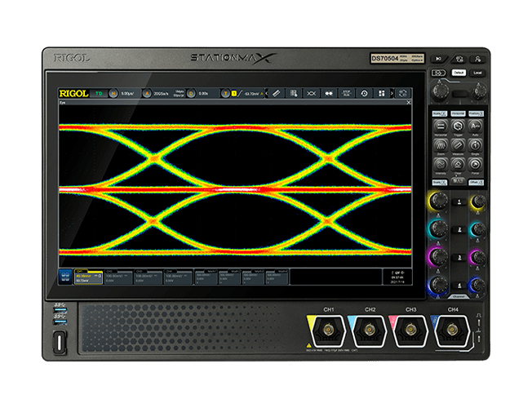Toggle the TD status indicator
This screenshot has width=532, height=408.
[x=99, y=93]
